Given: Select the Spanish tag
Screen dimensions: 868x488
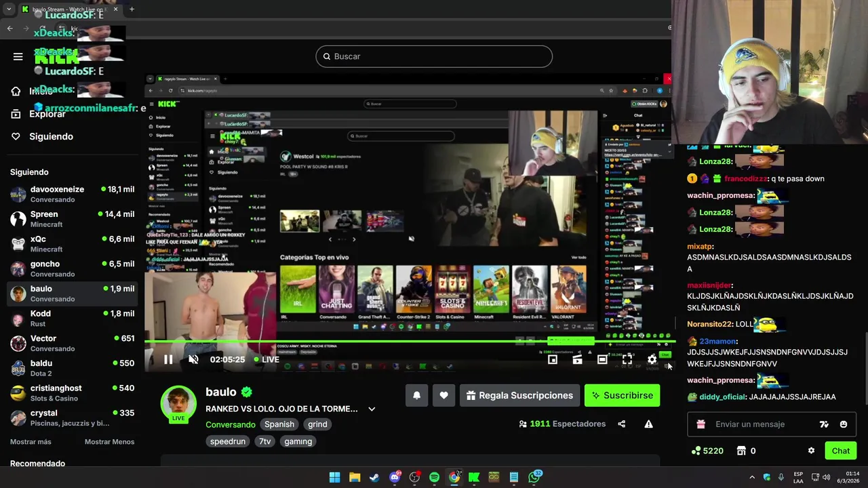Looking at the screenshot, I should click(279, 424).
